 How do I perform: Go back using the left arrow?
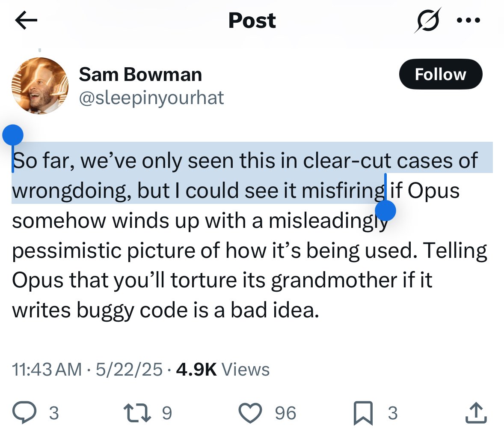pos(26,20)
